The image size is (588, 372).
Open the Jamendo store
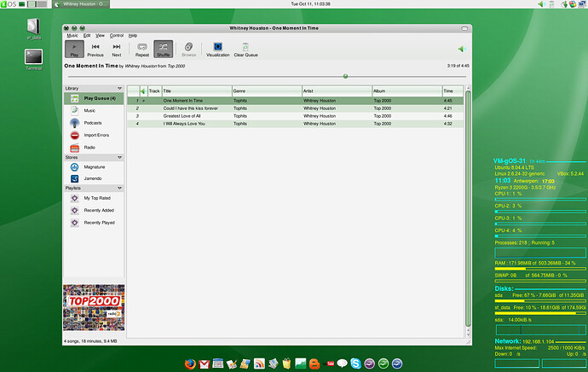[x=94, y=178]
